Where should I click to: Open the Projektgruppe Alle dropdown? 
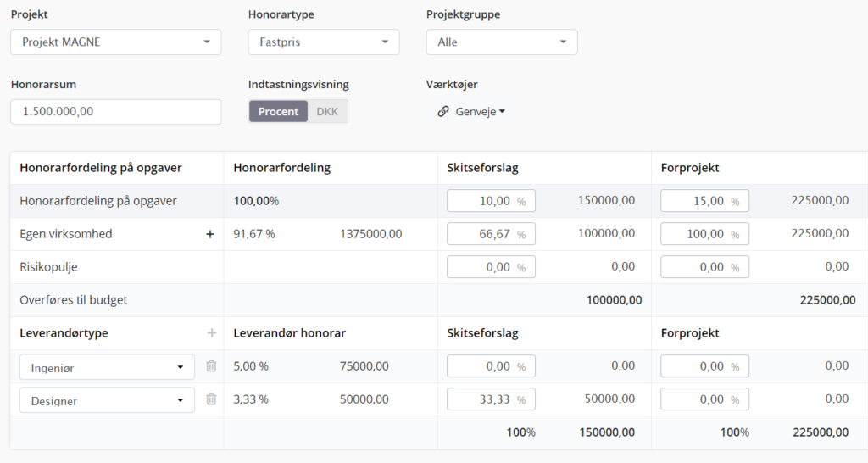[502, 42]
